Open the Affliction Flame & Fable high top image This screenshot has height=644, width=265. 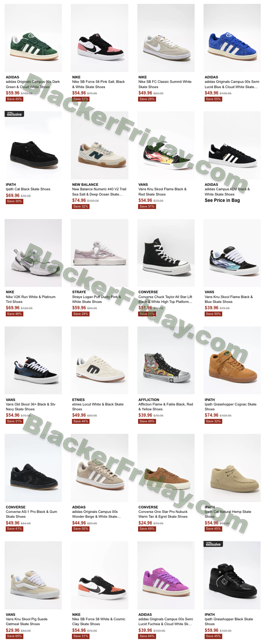tap(166, 360)
